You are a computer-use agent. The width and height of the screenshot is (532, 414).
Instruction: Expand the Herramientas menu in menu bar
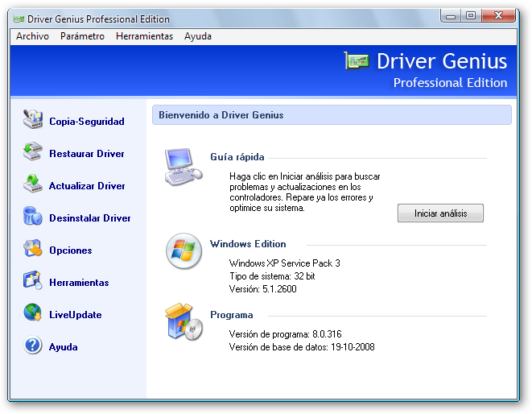pyautogui.click(x=144, y=36)
